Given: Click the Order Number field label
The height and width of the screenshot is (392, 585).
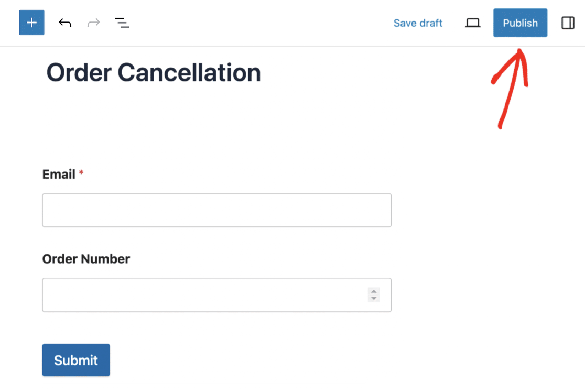Looking at the screenshot, I should tap(86, 259).
